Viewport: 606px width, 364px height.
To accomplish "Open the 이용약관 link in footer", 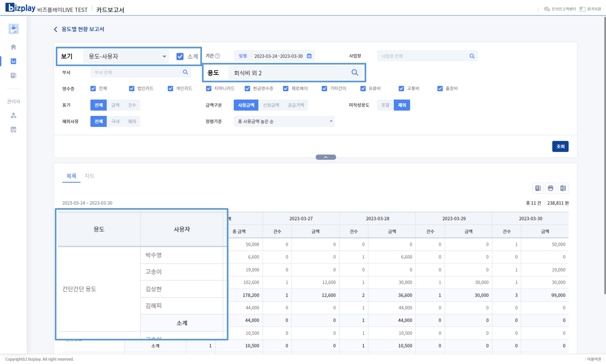I will pyautogui.click(x=594, y=359).
